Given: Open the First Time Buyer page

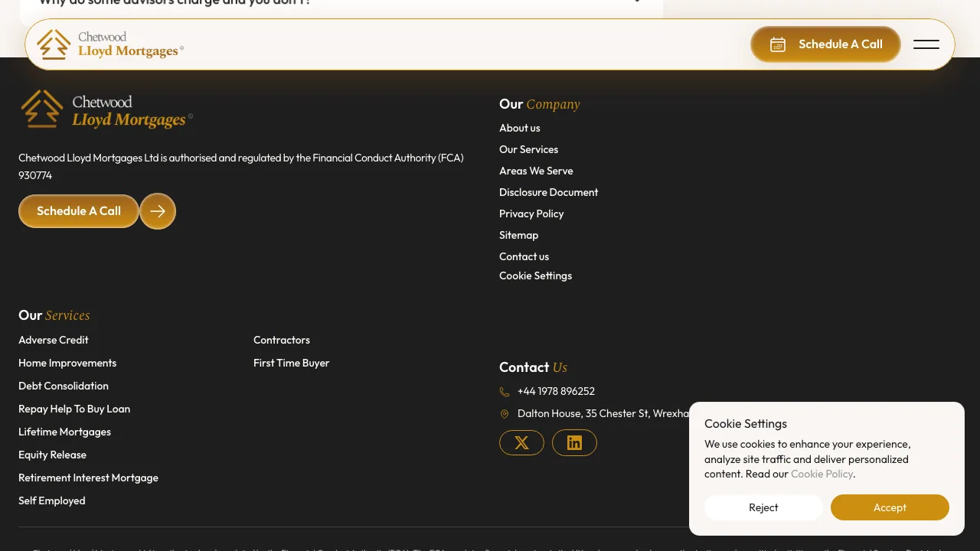Looking at the screenshot, I should (291, 363).
